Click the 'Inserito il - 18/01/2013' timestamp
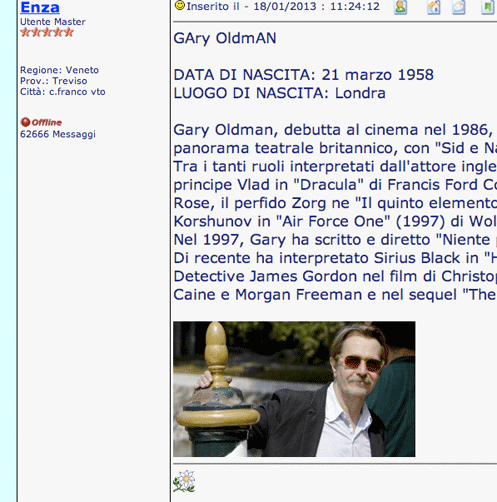 (283, 6)
